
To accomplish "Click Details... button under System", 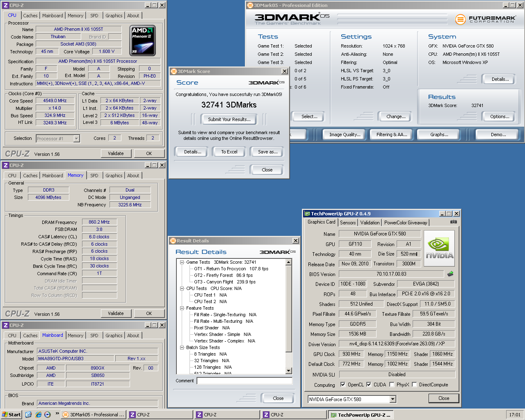I will coord(500,79).
